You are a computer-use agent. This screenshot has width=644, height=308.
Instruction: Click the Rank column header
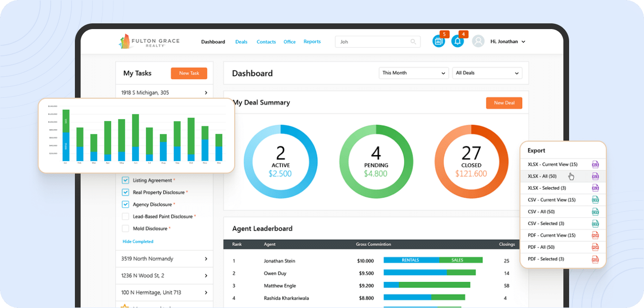[237, 245]
